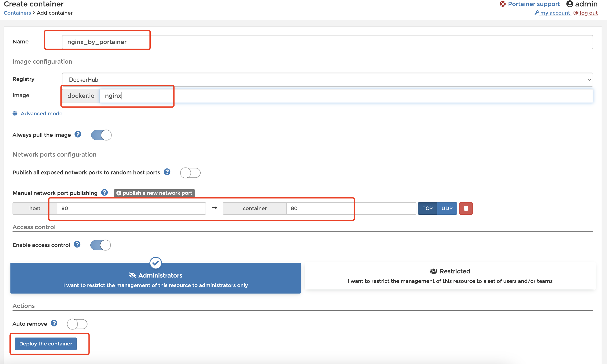Focus the Image name input containing nginx
The width and height of the screenshot is (607, 364).
pos(346,96)
